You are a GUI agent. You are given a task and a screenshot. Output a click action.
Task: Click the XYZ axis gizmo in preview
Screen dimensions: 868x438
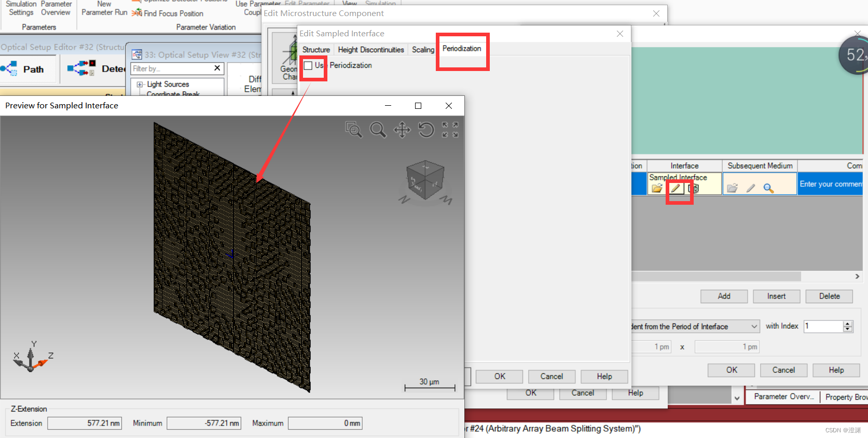32,357
